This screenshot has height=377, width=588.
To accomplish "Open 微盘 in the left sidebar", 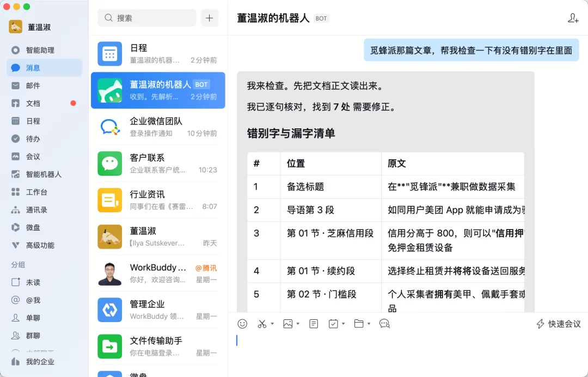I will (44, 227).
